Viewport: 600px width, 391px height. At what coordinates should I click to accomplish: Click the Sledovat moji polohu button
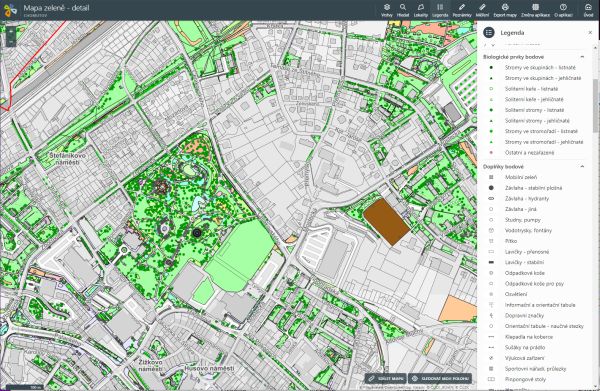[x=440, y=378]
